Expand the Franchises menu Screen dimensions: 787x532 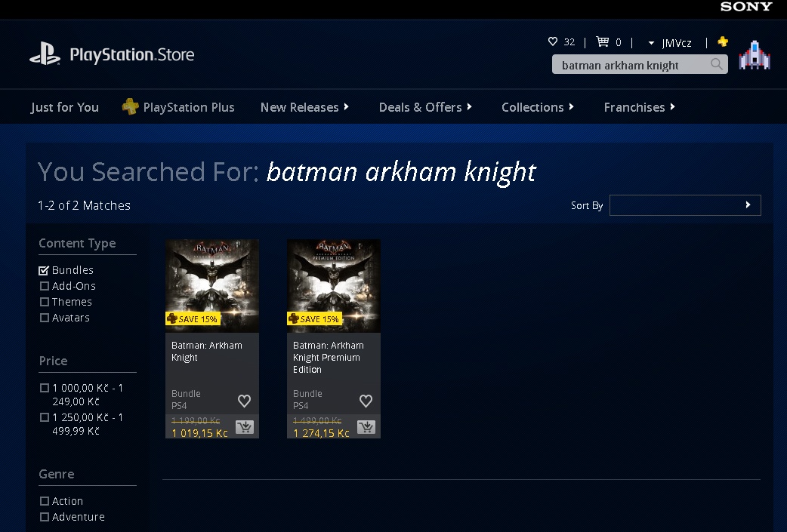(x=640, y=107)
